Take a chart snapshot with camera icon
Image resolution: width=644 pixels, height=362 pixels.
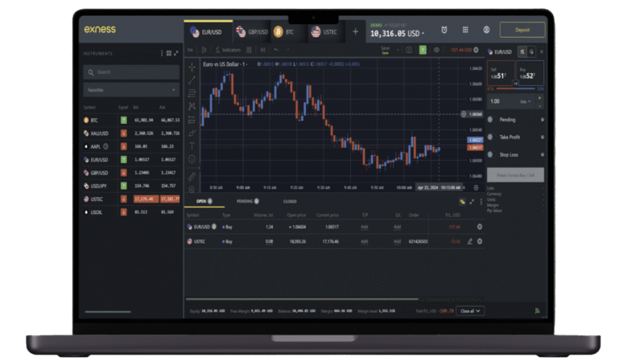point(409,50)
